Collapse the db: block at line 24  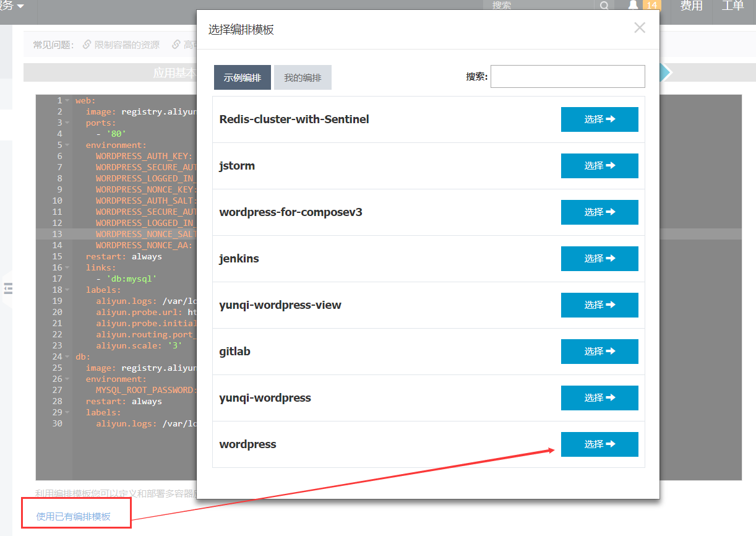(x=67, y=357)
